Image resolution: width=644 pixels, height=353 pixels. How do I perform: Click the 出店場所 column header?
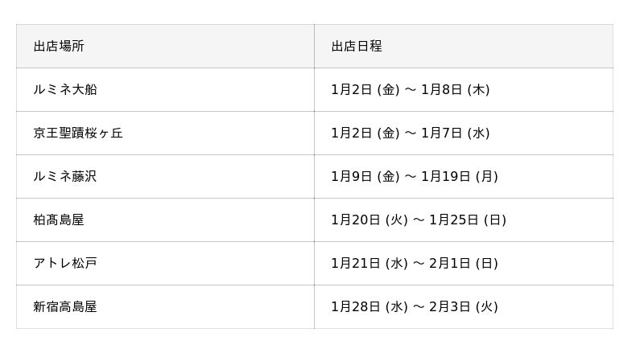pos(59,46)
